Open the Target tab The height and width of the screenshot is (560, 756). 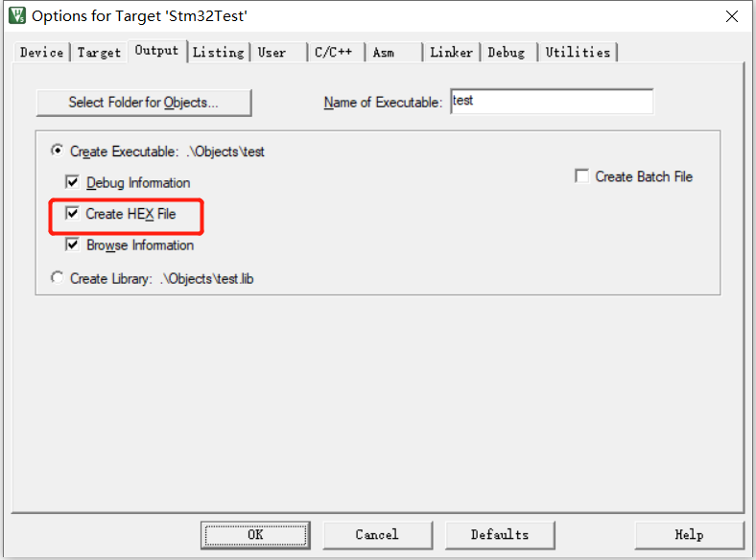99,52
